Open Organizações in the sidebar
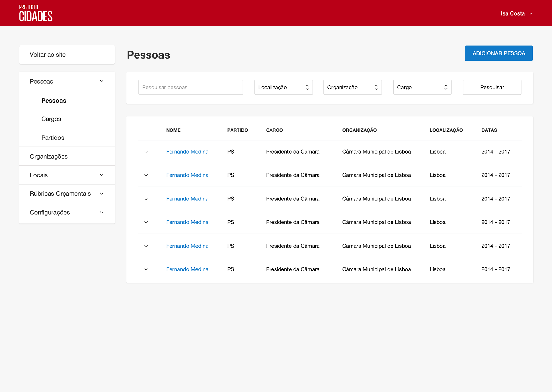Viewport: 552px width, 392px height. click(x=49, y=157)
